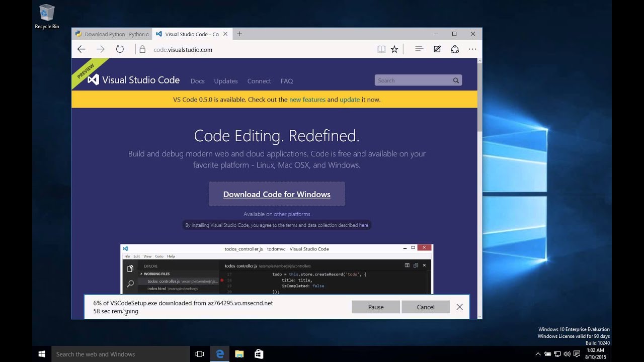Open the Edge share icon
Image resolution: width=644 pixels, height=362 pixels.
[x=455, y=49]
